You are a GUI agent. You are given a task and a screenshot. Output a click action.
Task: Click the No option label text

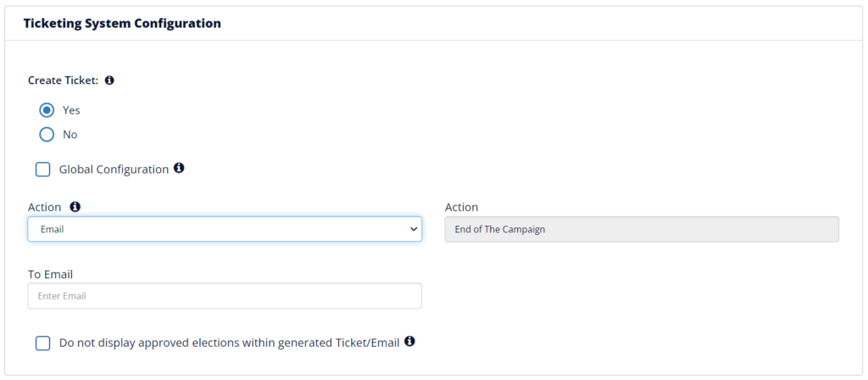point(70,135)
